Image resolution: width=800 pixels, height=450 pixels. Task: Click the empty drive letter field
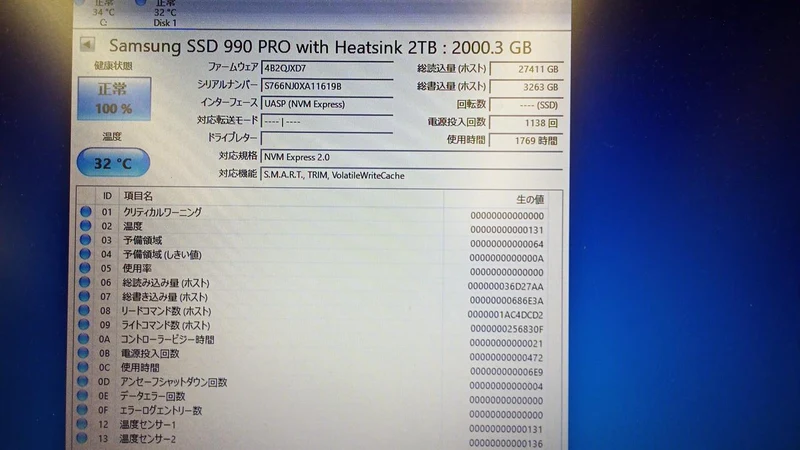click(x=327, y=138)
